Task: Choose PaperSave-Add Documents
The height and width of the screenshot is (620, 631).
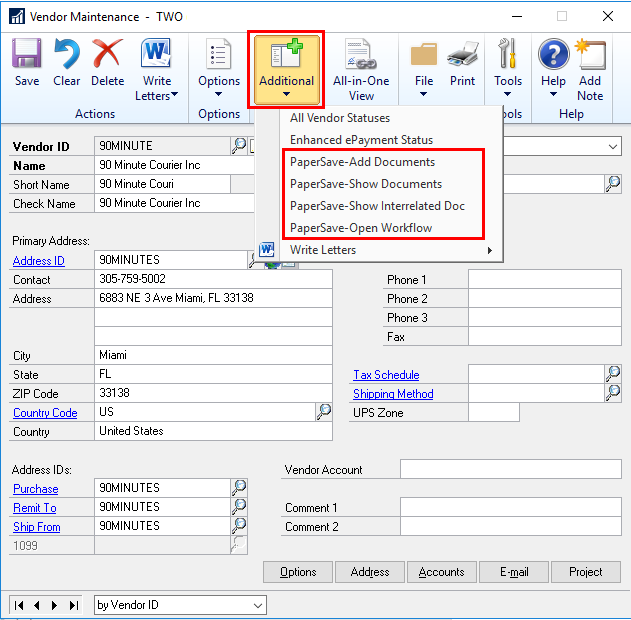Action: click(x=362, y=162)
